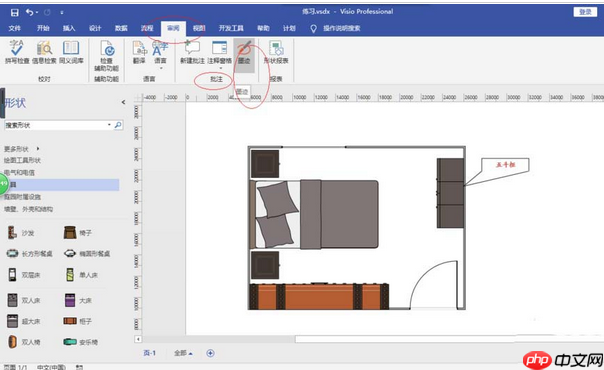Click the 登录 sign-in button
This screenshot has width=604, height=370.
pos(585,12)
